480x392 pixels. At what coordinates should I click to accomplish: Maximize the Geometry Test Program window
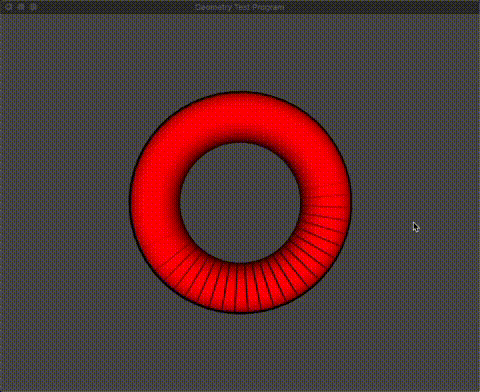tap(33, 7)
